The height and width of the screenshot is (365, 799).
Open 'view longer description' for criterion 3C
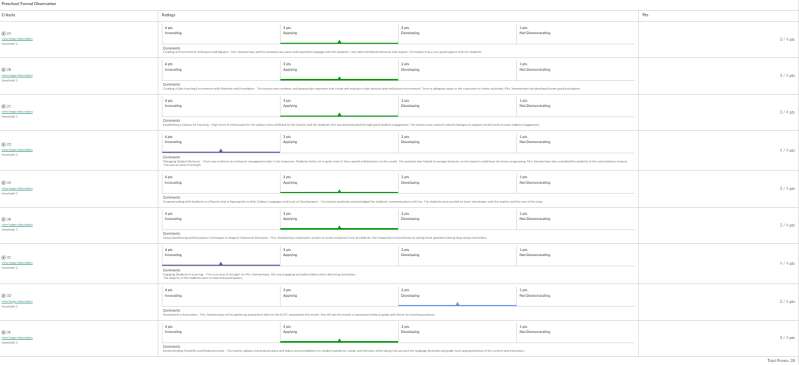click(x=17, y=263)
